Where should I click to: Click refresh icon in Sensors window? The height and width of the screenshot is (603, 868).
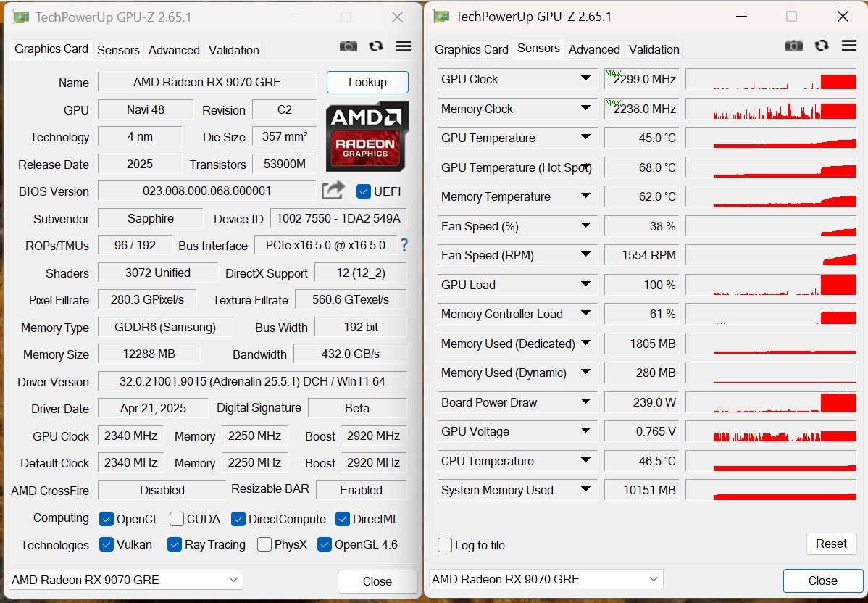(822, 46)
